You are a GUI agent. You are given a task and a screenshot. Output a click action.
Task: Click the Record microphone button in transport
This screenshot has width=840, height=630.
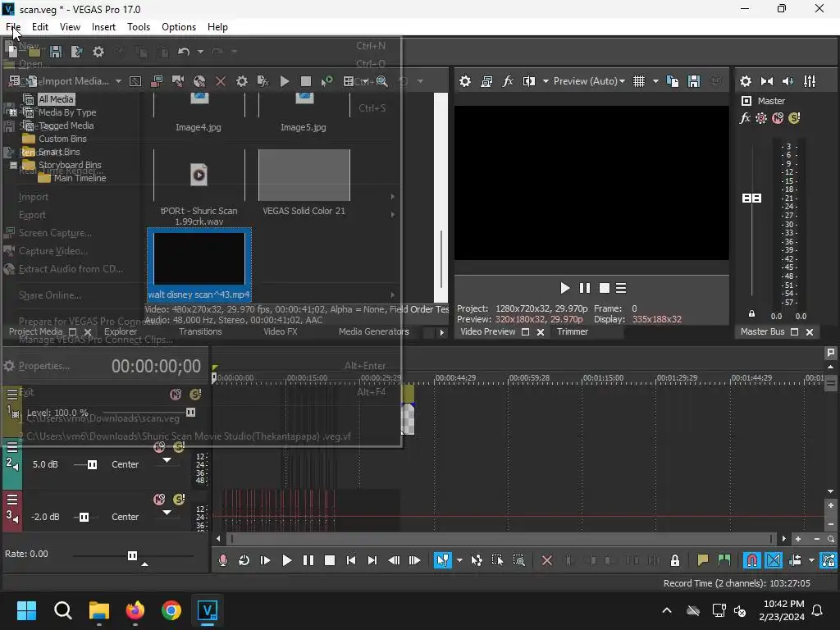[223, 560]
